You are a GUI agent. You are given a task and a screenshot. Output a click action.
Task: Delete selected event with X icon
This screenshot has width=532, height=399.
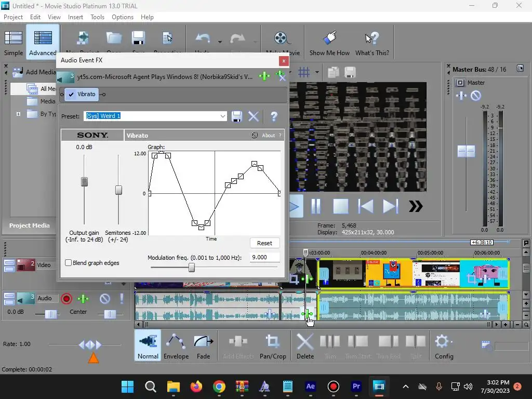305,345
